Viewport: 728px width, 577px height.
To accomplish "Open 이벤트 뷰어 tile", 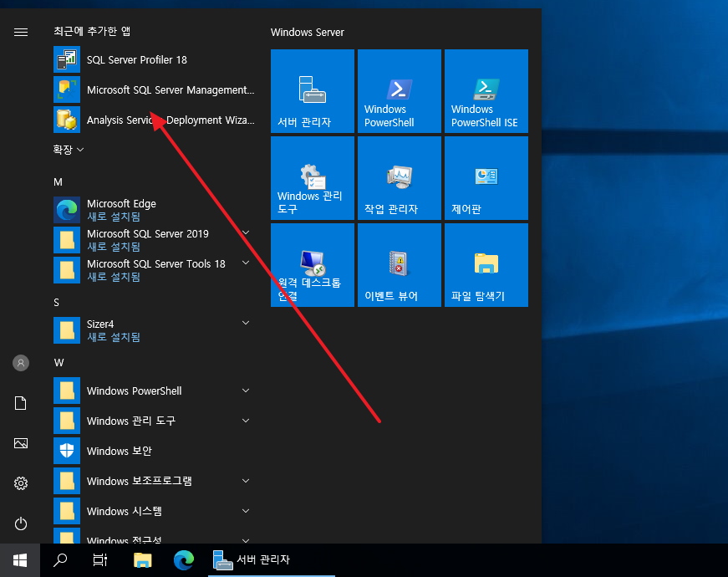I will (x=400, y=265).
